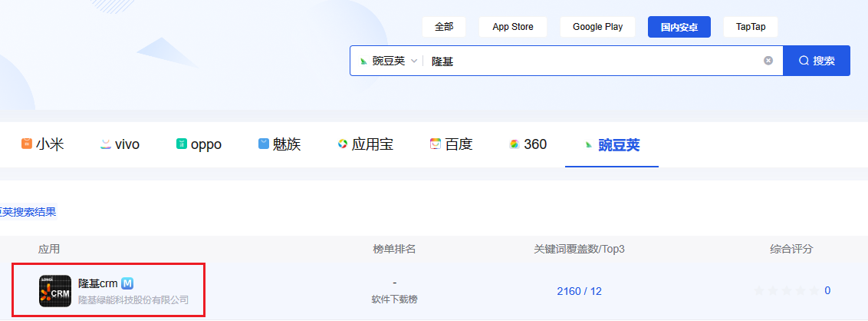Click the 百度 tab's store icon

tap(435, 144)
